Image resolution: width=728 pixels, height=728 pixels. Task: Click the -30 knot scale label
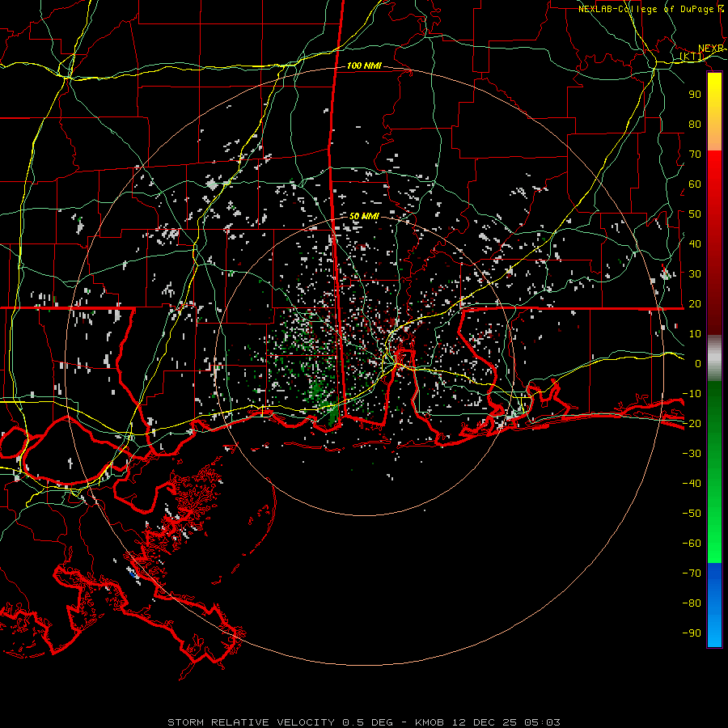[x=692, y=454]
